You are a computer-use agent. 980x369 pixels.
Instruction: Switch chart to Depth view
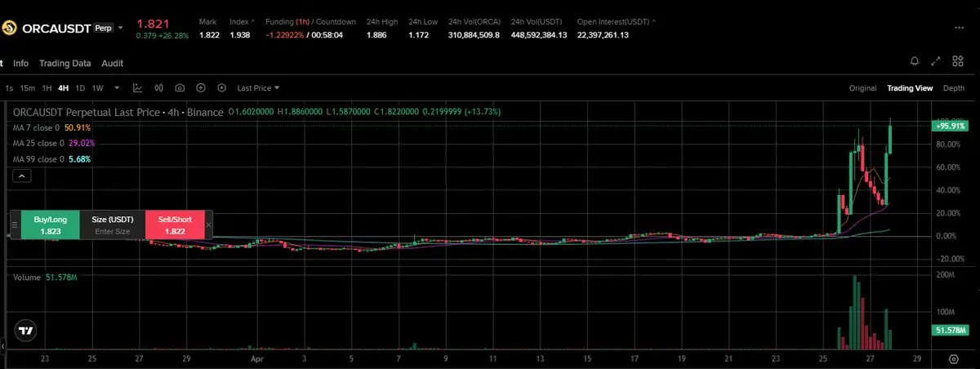pyautogui.click(x=954, y=88)
